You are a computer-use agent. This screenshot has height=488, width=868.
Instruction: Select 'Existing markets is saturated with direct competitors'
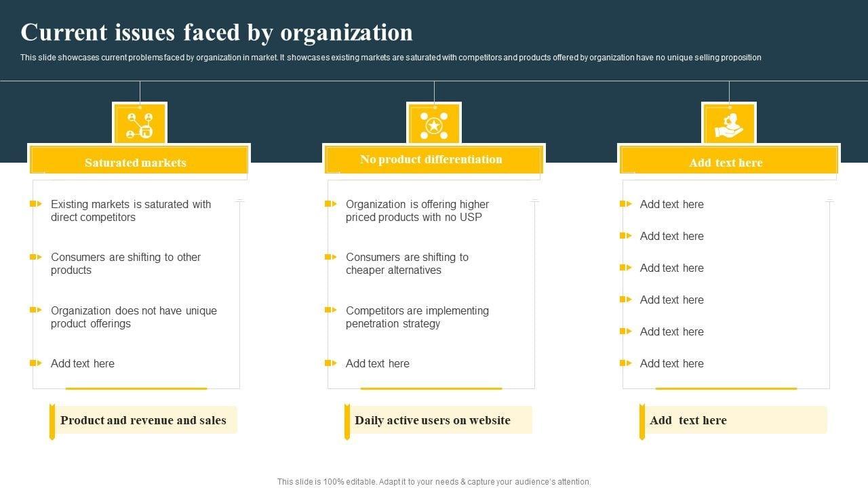(x=131, y=211)
